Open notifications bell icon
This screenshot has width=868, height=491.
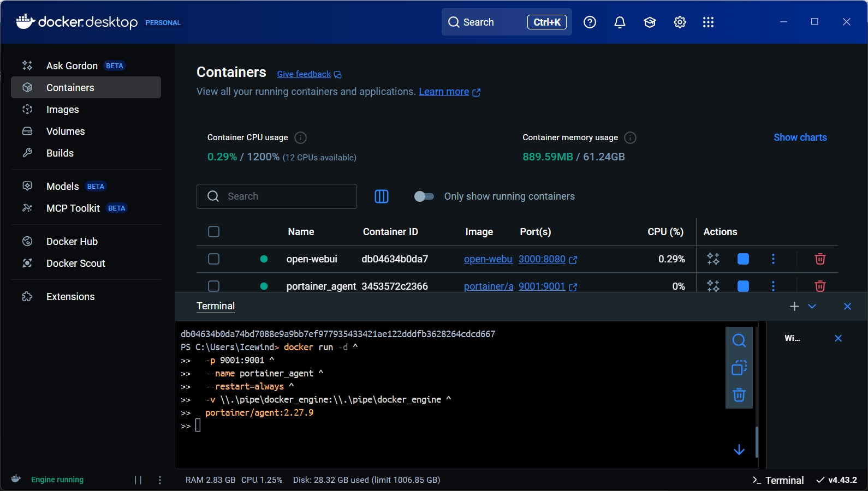(620, 22)
